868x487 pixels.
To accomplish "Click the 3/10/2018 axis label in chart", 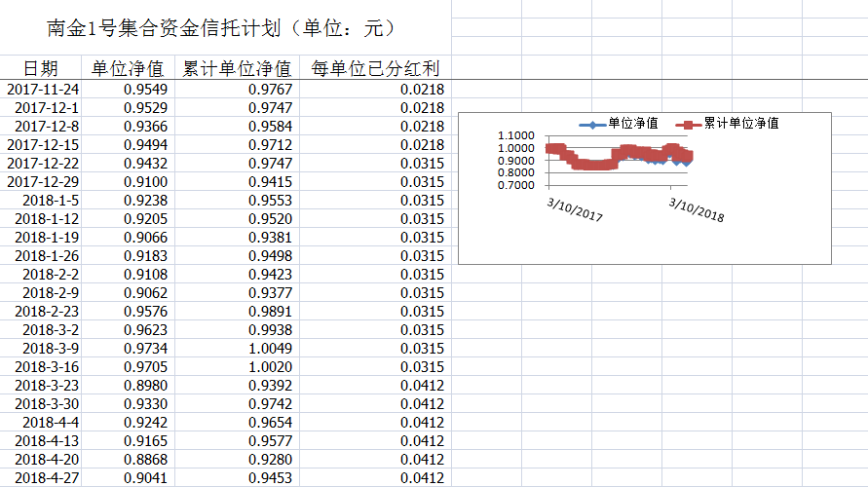I will [x=696, y=209].
